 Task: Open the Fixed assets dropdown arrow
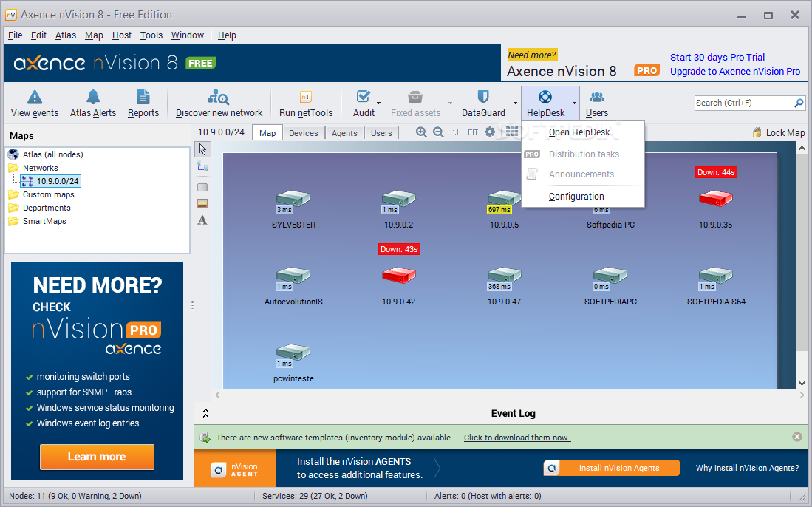point(450,103)
